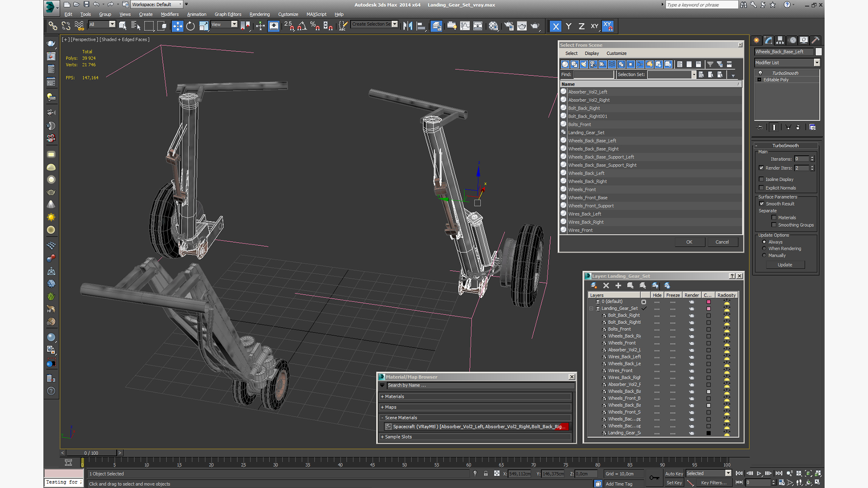Select Always update option
868x488 pixels.
[x=764, y=242]
